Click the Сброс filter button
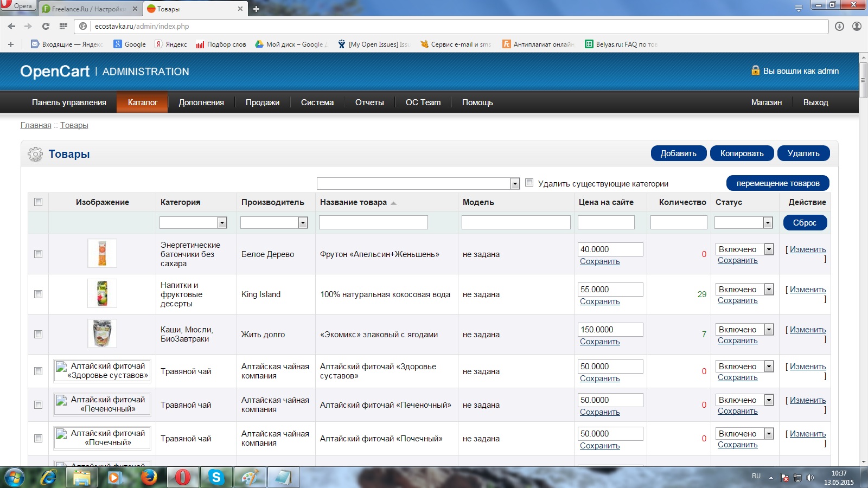 pyautogui.click(x=805, y=222)
